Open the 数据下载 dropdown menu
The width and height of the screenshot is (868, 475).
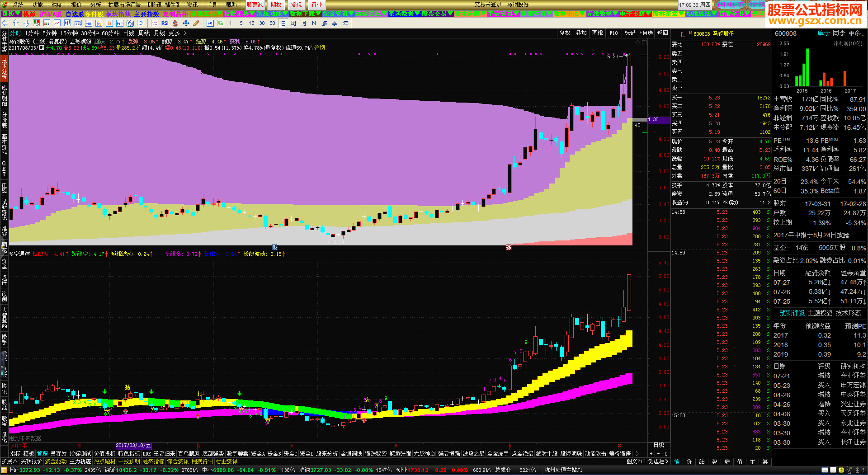point(305,14)
